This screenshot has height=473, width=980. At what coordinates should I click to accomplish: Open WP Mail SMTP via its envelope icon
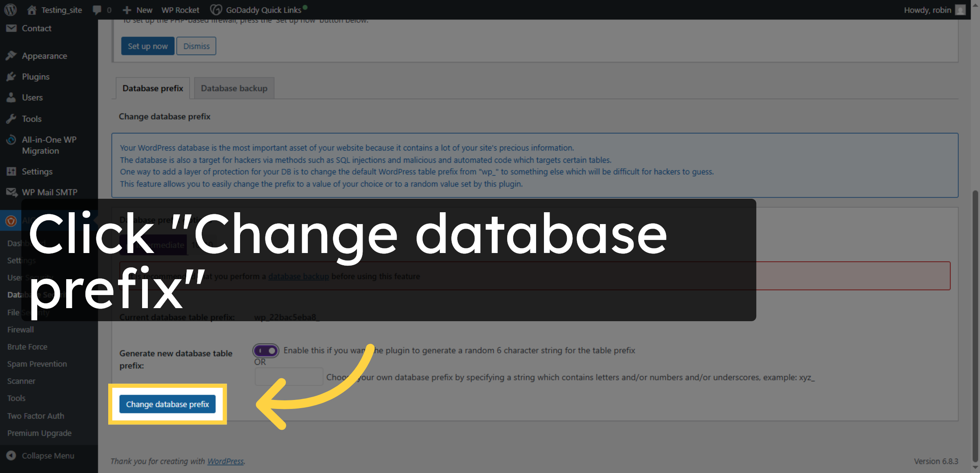[11, 192]
